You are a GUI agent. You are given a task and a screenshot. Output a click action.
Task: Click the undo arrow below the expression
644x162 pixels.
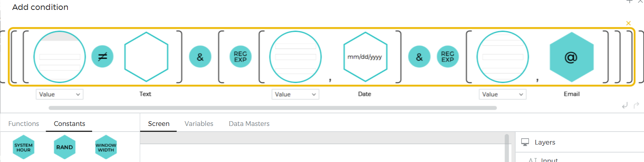[625, 105]
